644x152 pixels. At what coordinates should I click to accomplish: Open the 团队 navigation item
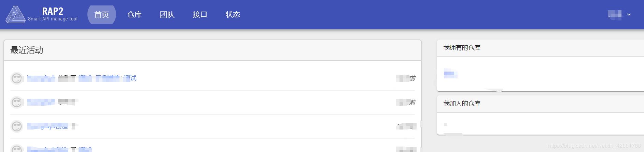click(x=167, y=15)
